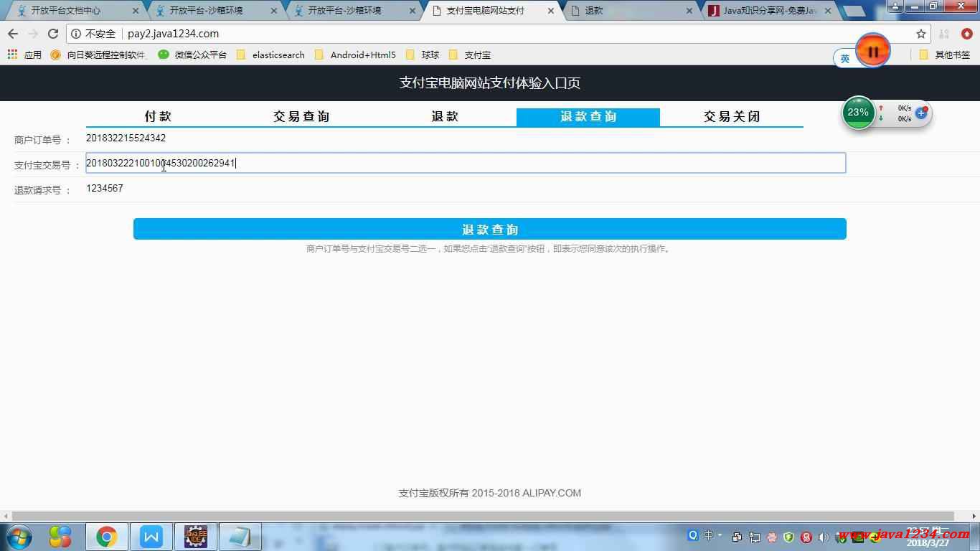
Task: Switch to Java知识分享网 browser tab
Action: point(770,11)
